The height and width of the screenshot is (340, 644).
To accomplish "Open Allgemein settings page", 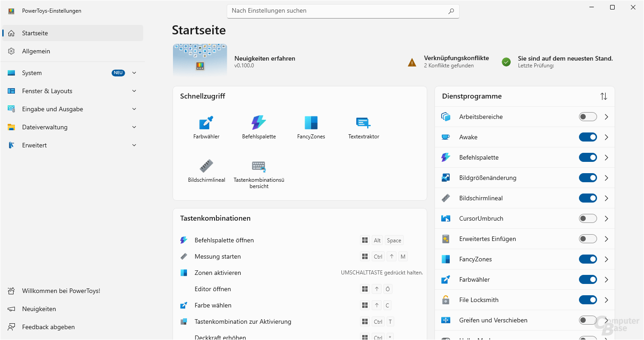I will click(73, 51).
